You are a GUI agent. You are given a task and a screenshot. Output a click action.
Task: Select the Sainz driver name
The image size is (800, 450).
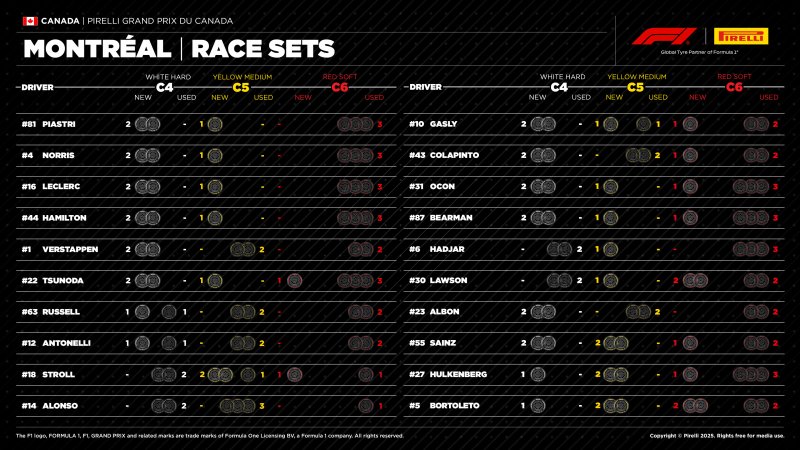click(x=444, y=343)
